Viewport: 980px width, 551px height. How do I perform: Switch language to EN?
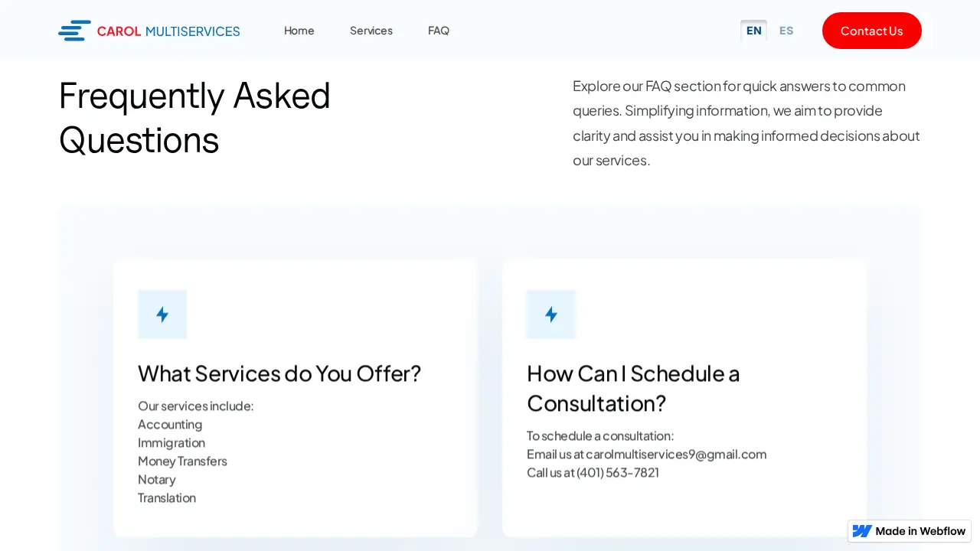[x=754, y=31]
